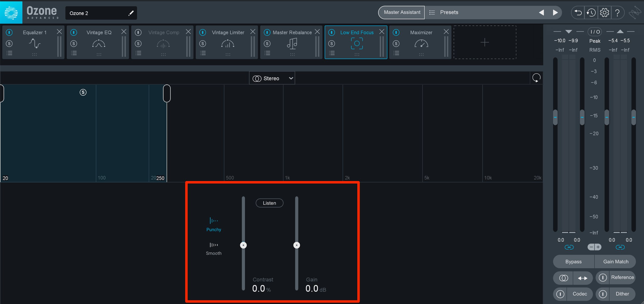This screenshot has height=304, width=644.
Task: Click the Contrast slider handle
Action: (x=243, y=245)
